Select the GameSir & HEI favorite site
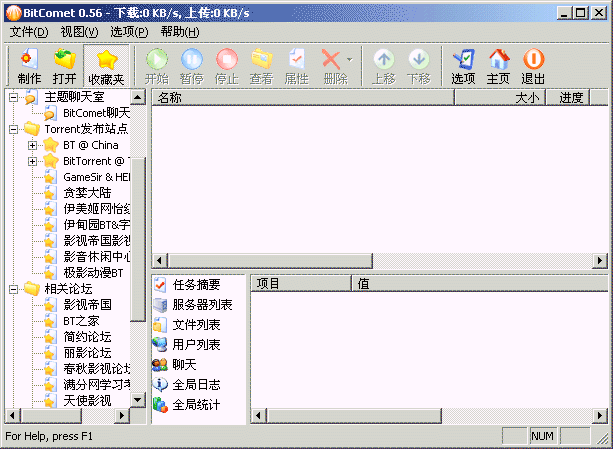Screen dimensions: 613x449 point(96,177)
